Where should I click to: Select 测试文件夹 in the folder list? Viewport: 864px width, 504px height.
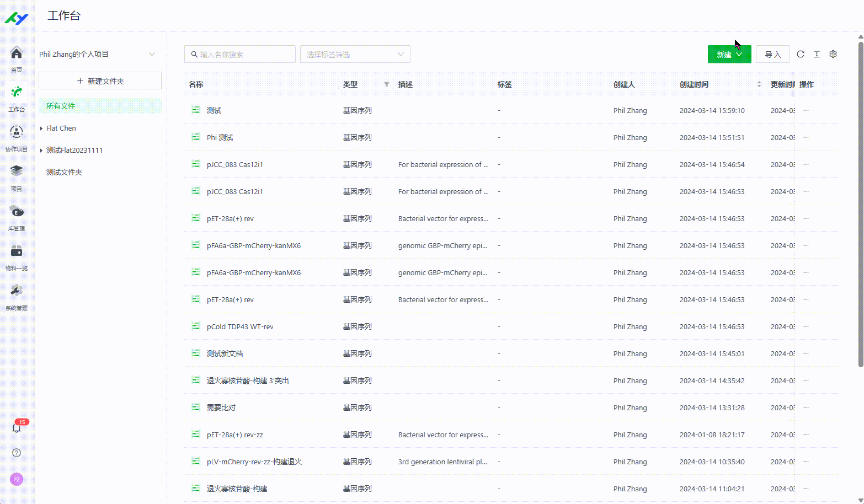click(x=64, y=172)
